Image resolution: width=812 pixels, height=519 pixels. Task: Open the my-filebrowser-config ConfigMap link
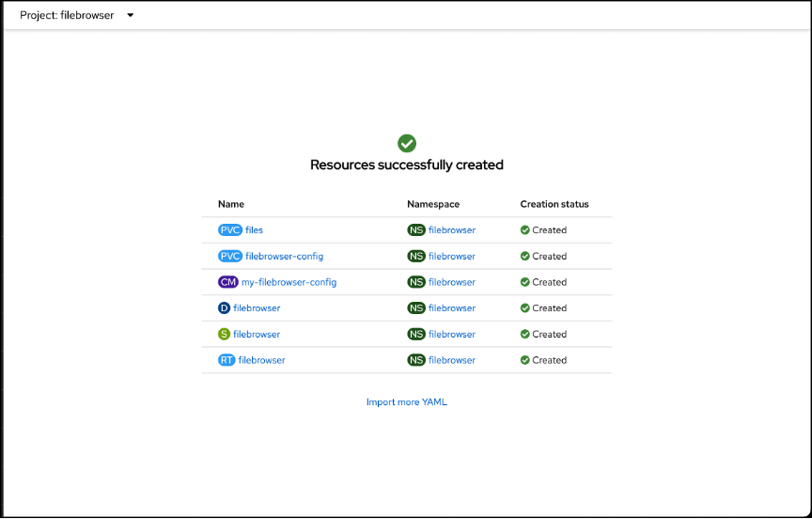coord(289,282)
